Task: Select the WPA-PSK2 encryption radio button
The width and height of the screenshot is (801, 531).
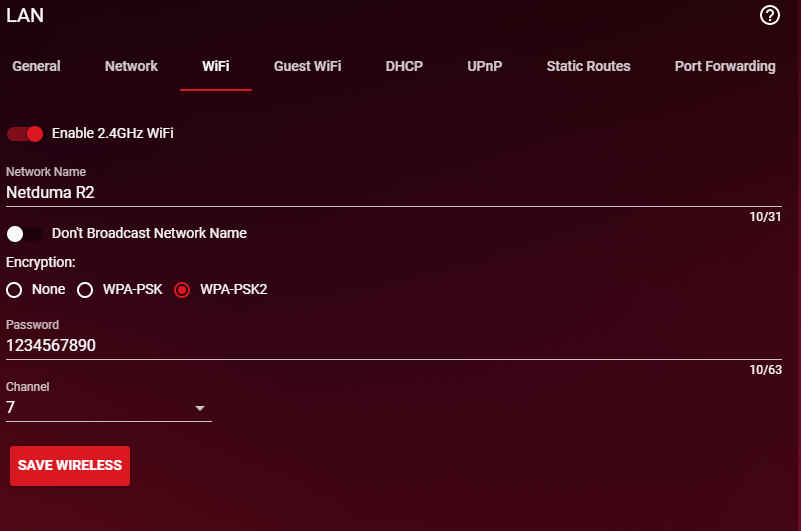Action: (x=182, y=290)
